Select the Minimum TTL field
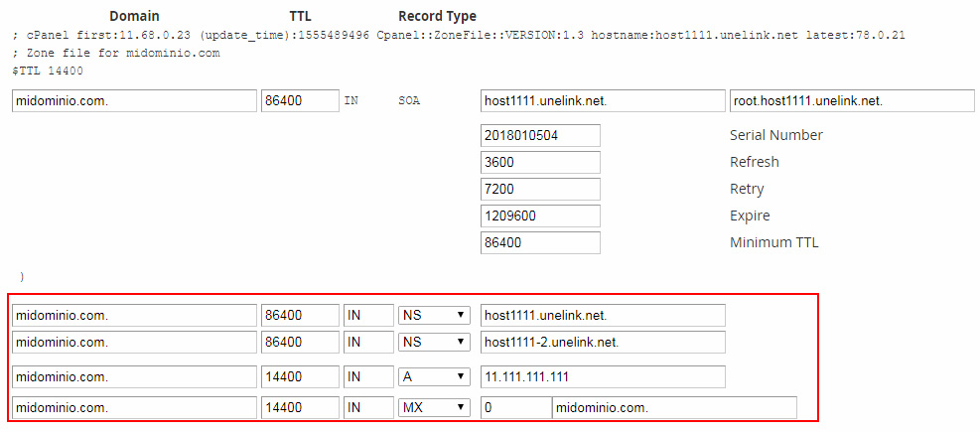 click(540, 242)
